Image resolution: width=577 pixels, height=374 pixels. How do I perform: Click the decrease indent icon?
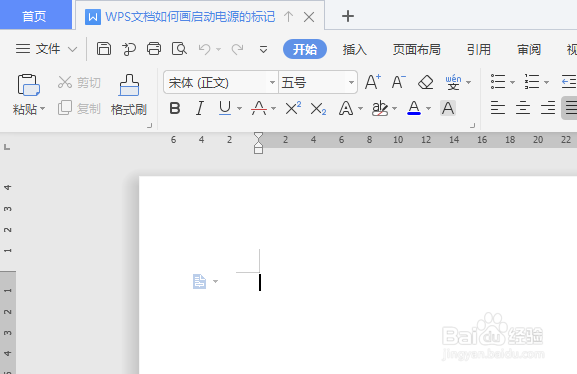coord(569,82)
